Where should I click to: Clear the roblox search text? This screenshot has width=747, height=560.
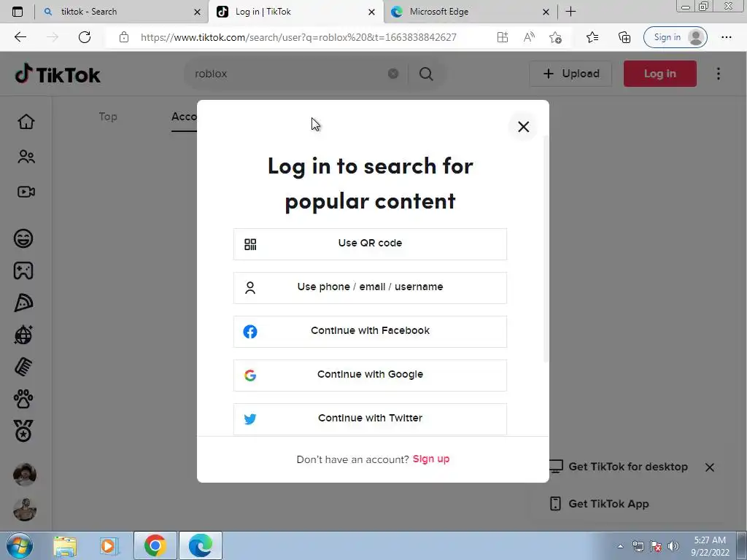[x=393, y=74]
